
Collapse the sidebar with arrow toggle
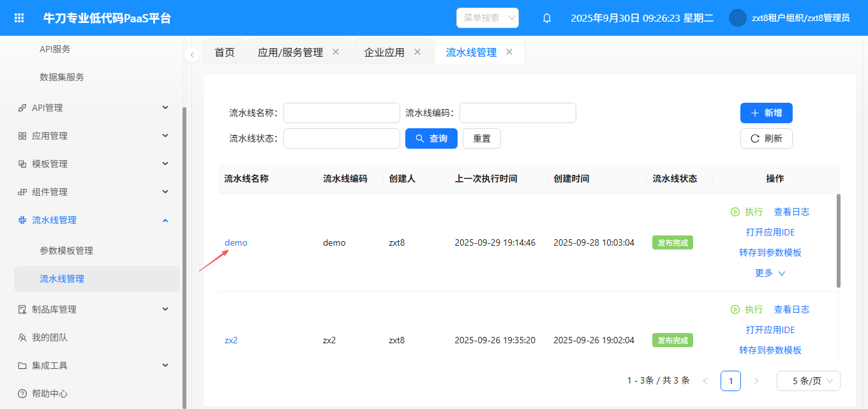(x=192, y=56)
